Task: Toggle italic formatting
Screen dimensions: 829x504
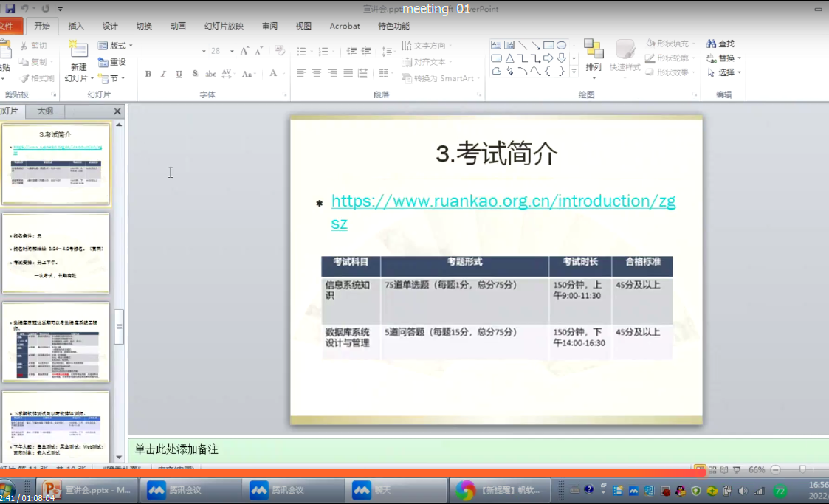Action: point(164,74)
